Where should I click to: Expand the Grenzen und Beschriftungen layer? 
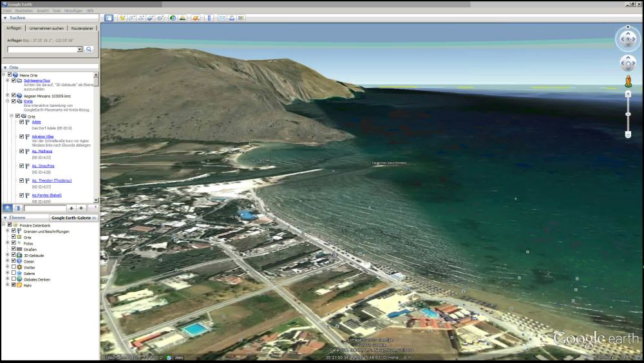[x=7, y=231]
